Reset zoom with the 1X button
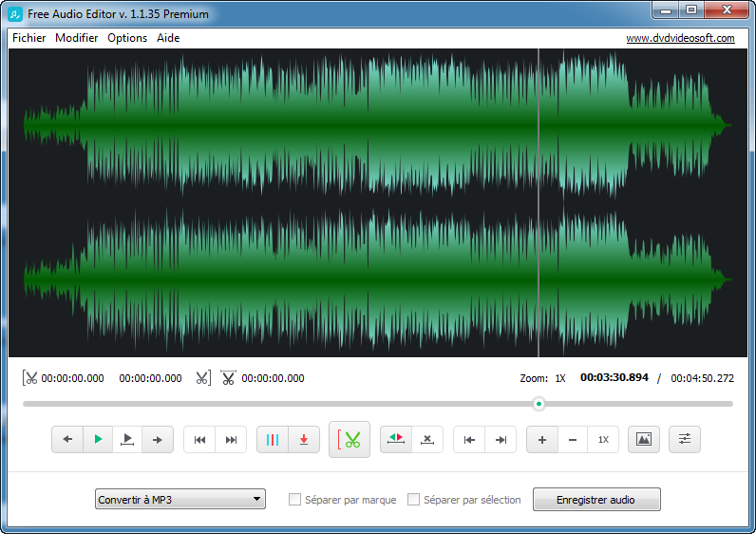The height and width of the screenshot is (534, 756). coord(603,439)
